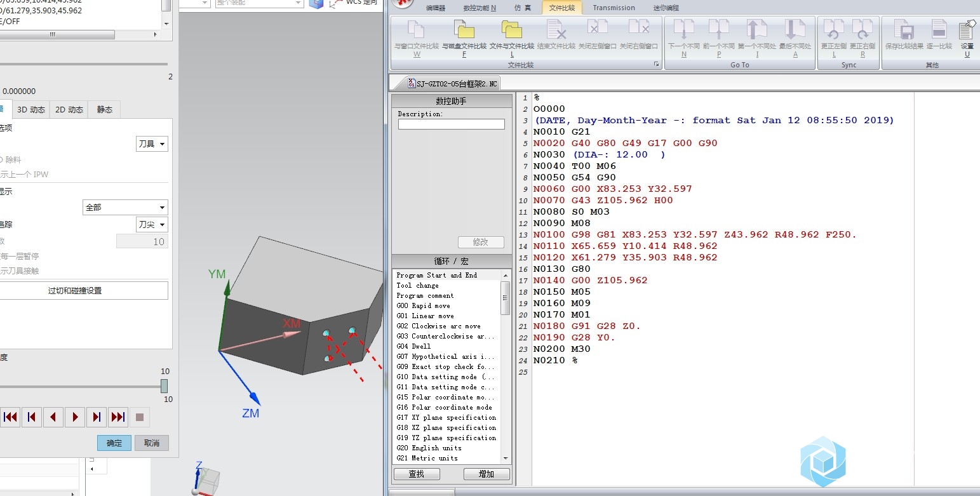Click 更正左侧 sync left icon
Screen dimensions: 980x496
point(833,30)
